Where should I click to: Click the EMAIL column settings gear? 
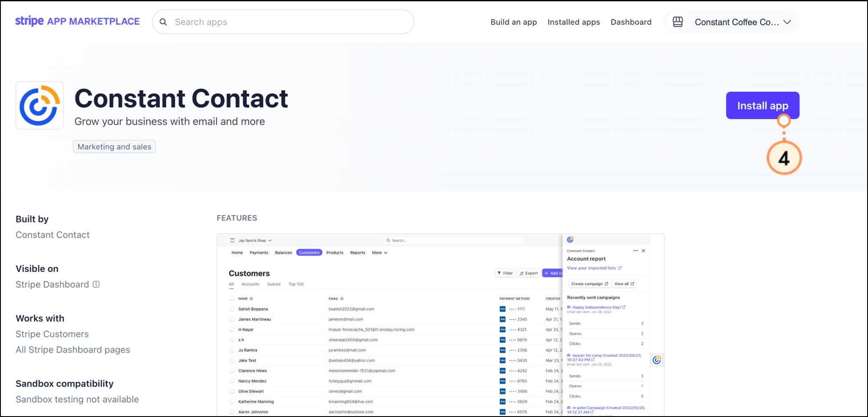(x=342, y=299)
